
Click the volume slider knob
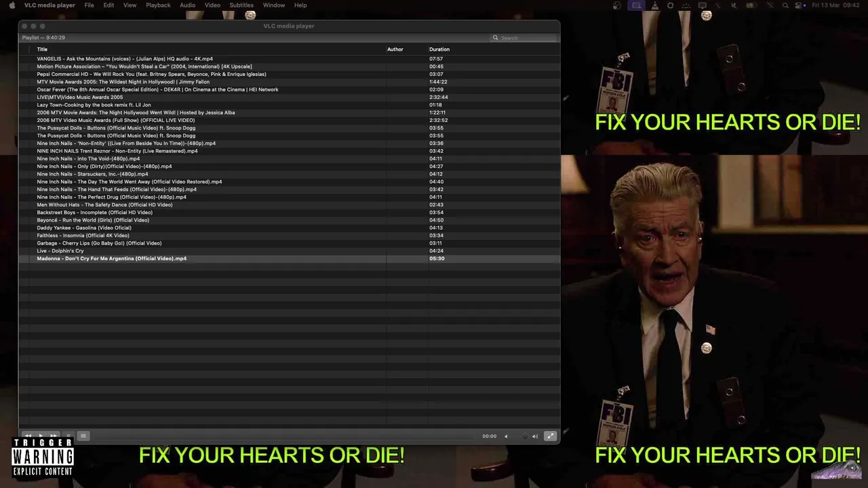click(525, 436)
